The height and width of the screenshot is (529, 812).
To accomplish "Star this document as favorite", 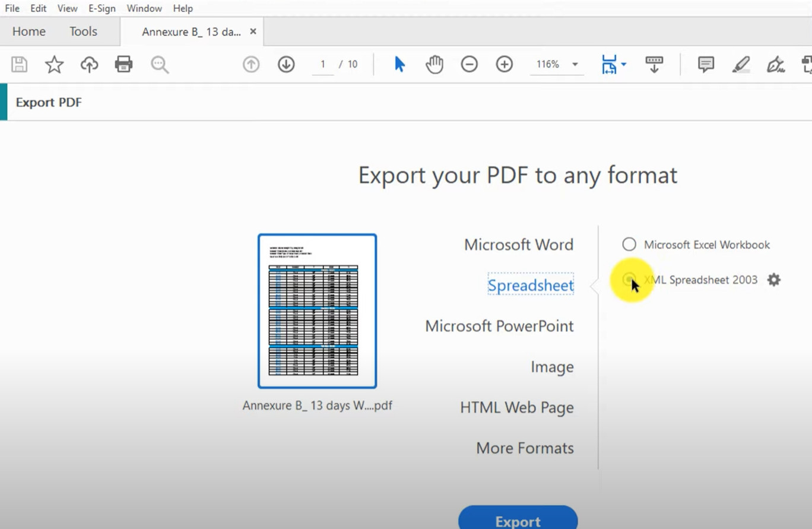I will click(x=54, y=64).
